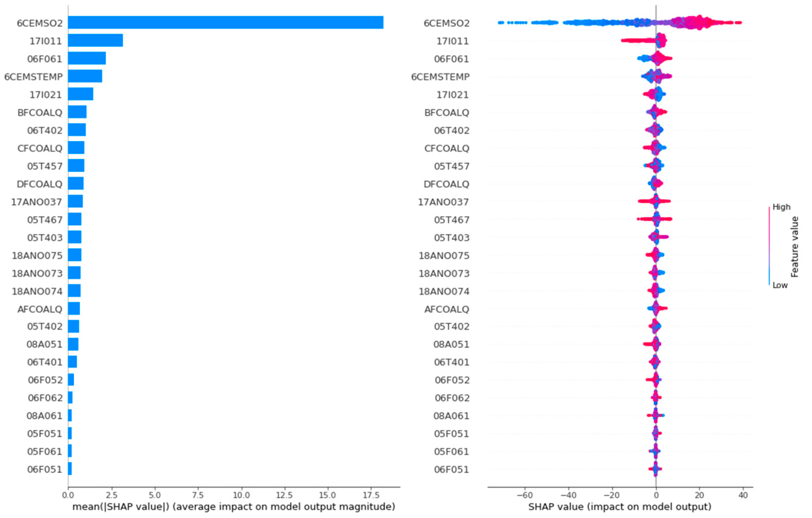
Task: Click the 06F051 label in beeswarm plot
Action: [x=451, y=470]
